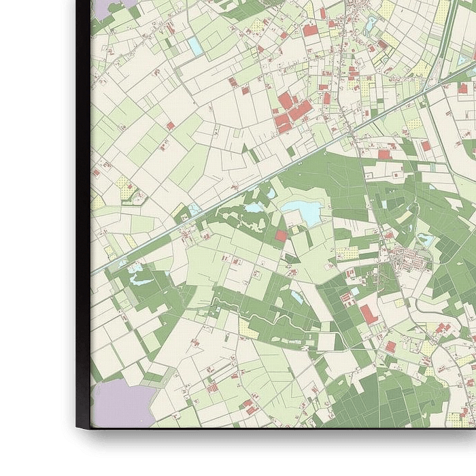The height and width of the screenshot is (476, 476).
Task: Click the black frame's bottom edge
Action: [x=272, y=435]
